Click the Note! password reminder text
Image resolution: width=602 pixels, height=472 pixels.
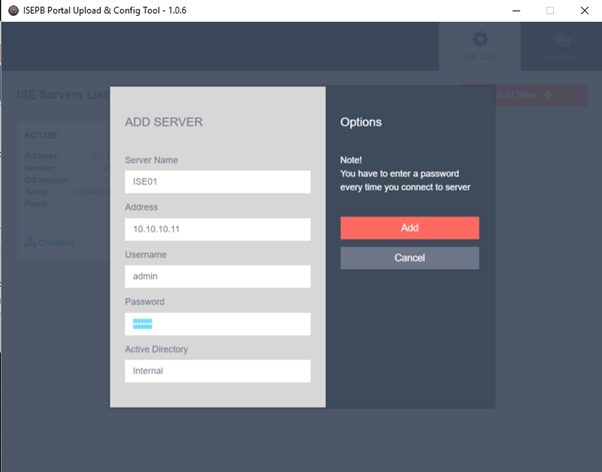405,174
